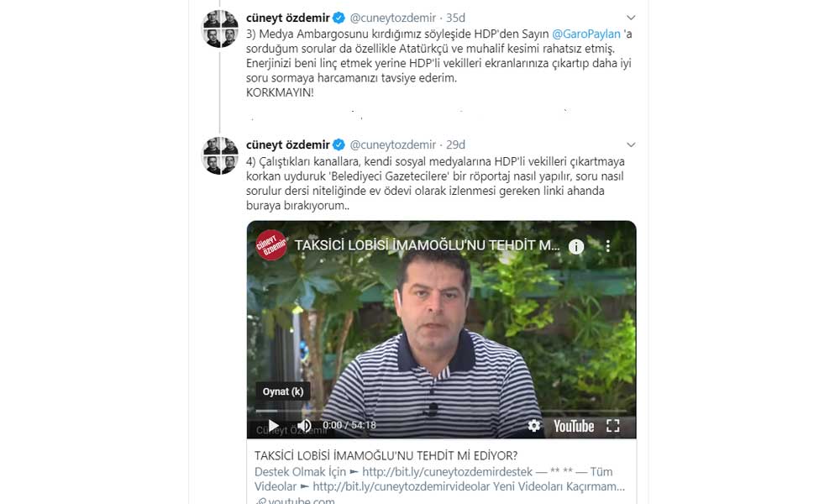Mute the video with the volume icon

(x=304, y=425)
